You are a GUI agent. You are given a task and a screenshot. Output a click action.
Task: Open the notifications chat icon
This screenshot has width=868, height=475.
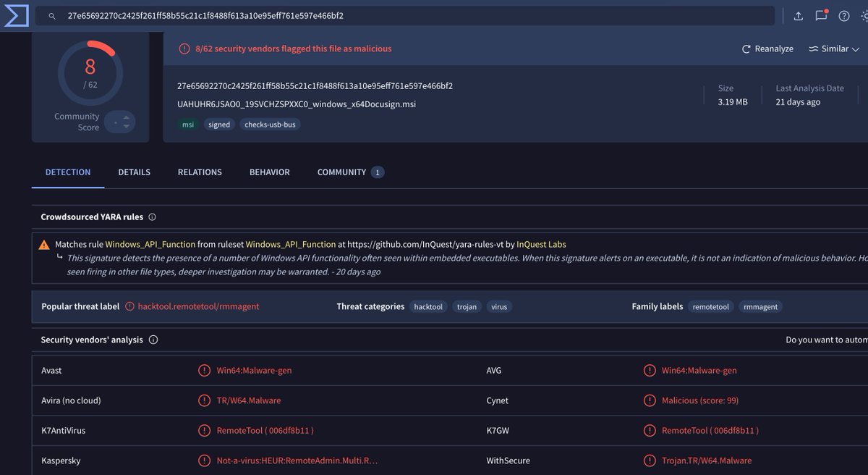pyautogui.click(x=821, y=15)
